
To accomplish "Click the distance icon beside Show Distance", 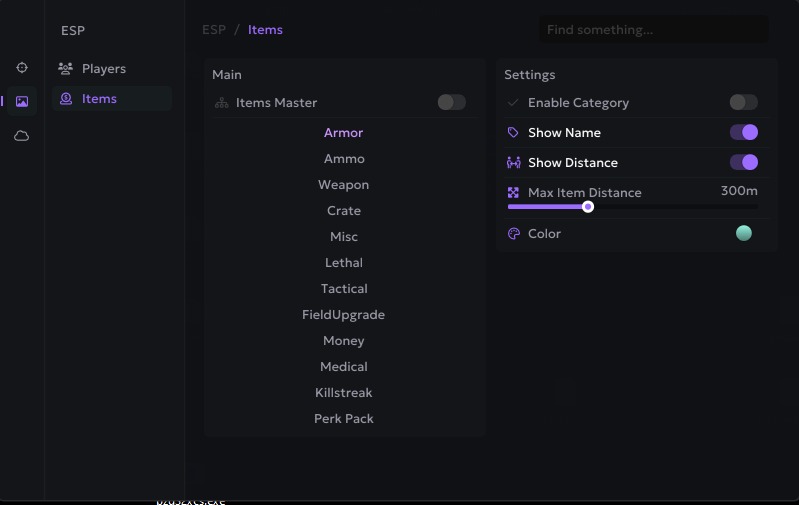I will pos(513,162).
